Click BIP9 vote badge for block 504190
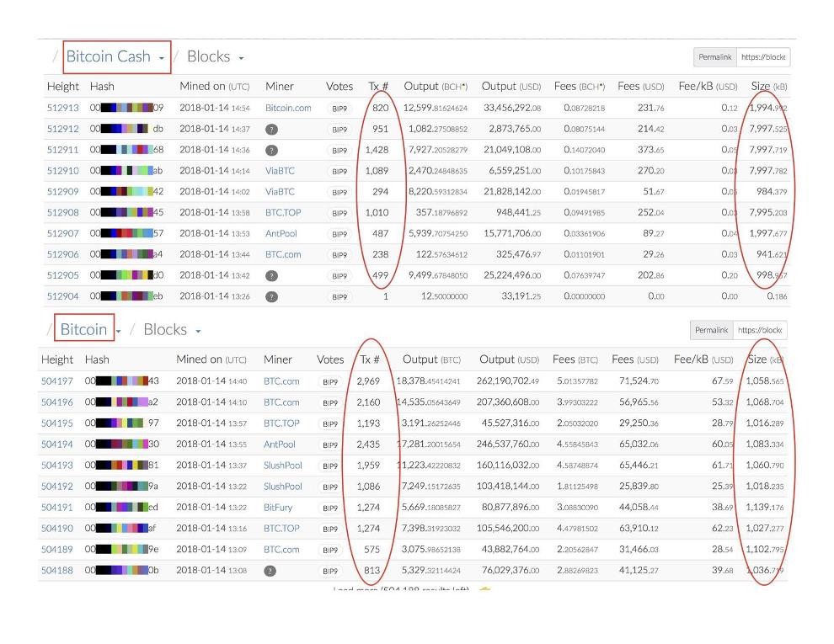Image resolution: width=834 pixels, height=644 pixels. (x=330, y=529)
